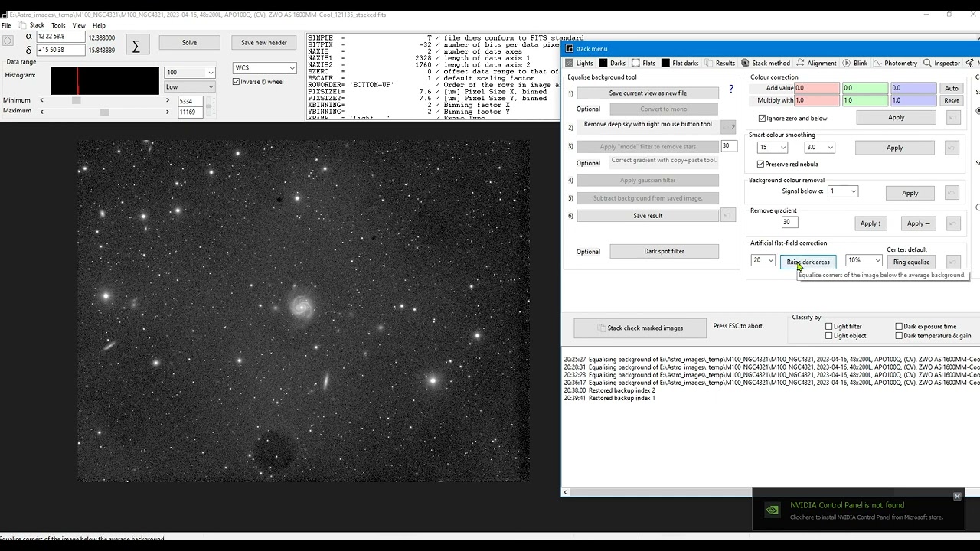Undo the remove gradient step
Viewport: 980px width, 551px height.
click(x=953, y=223)
